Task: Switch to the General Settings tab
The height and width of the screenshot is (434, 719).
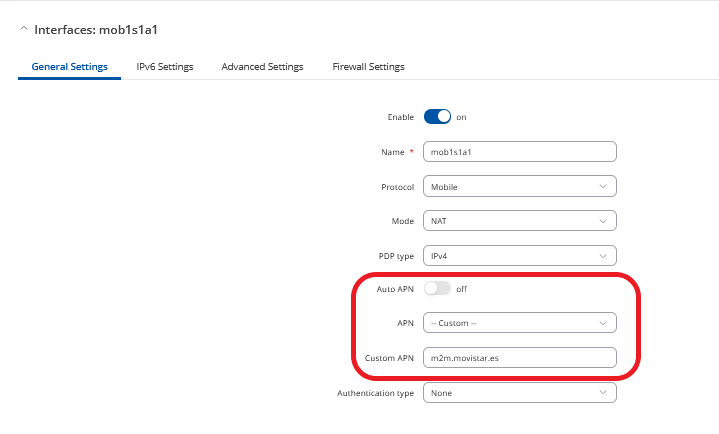Action: 70,67
